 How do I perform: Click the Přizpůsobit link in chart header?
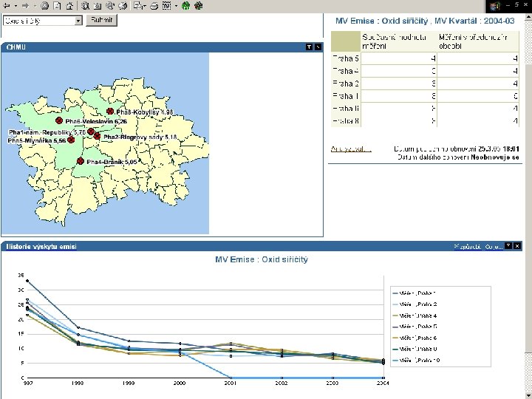click(467, 247)
